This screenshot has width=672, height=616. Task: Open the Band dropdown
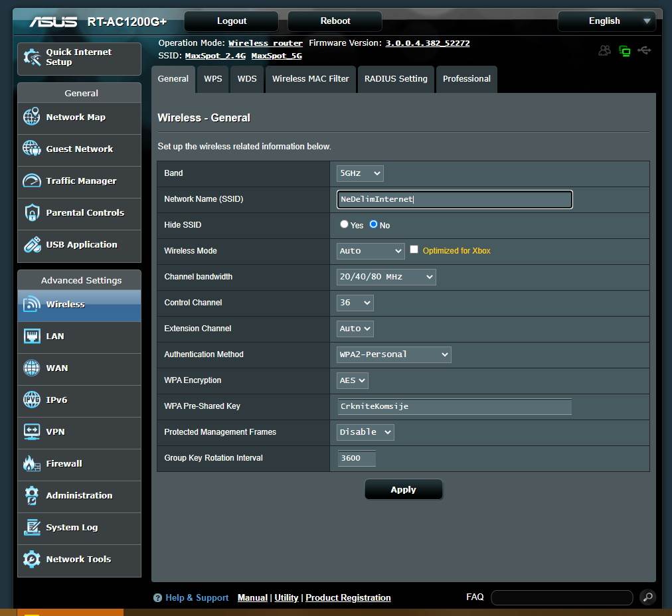pyautogui.click(x=360, y=173)
